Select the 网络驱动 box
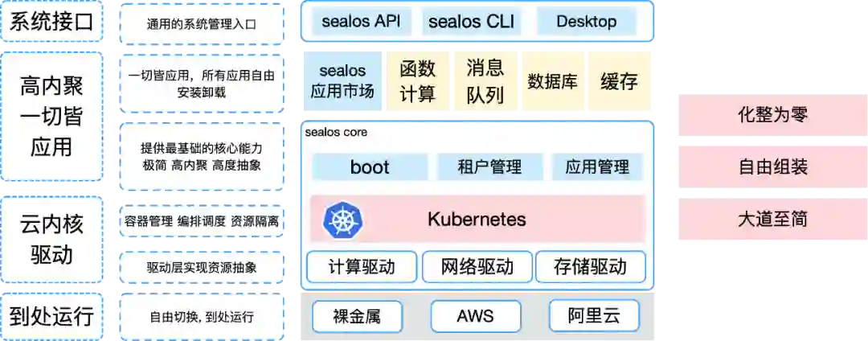The image size is (868, 341). (477, 267)
